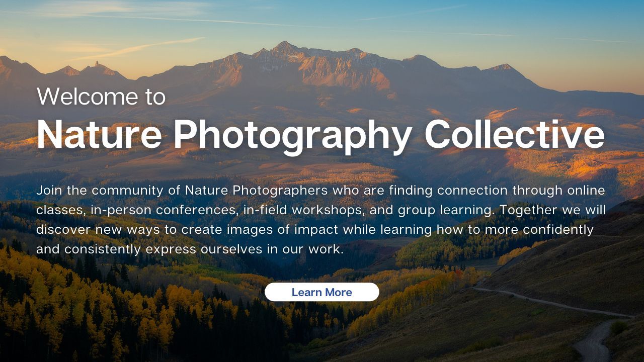Click the paragraph line starting 'Join the community'
The width and height of the screenshot is (644, 362).
click(320, 191)
